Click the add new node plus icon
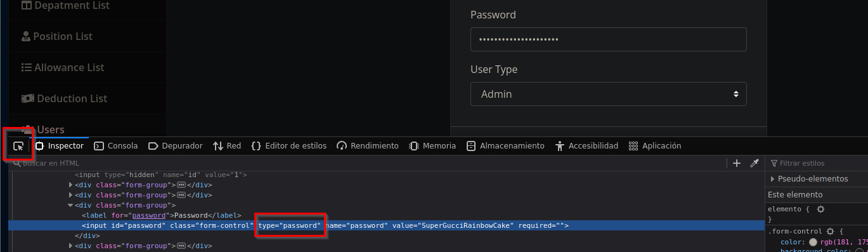The image size is (868, 252). 737,163
